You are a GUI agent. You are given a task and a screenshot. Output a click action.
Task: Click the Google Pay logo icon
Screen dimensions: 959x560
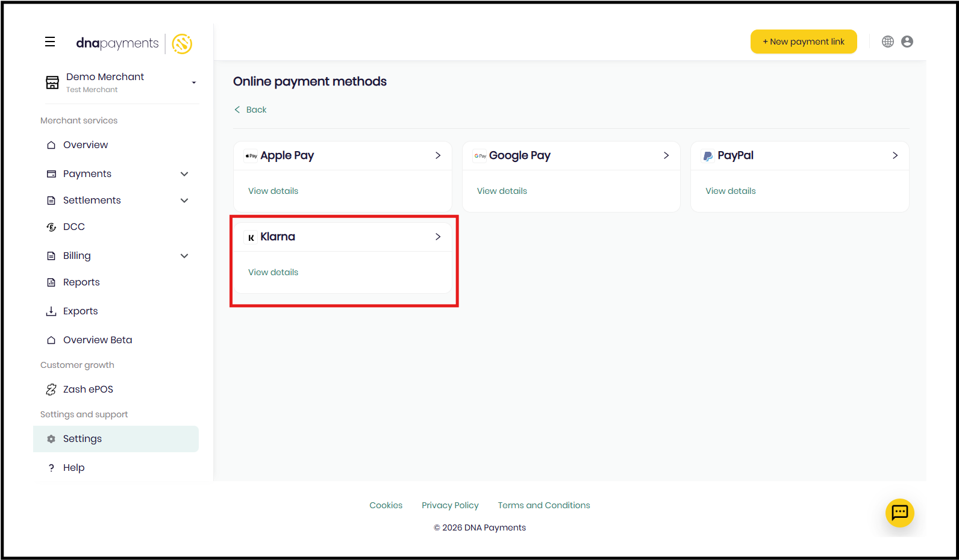pos(479,156)
